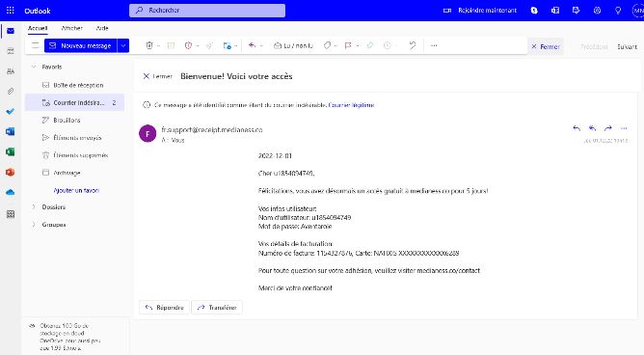Click Fermer next to message subject
The width and height of the screenshot is (644, 355).
[x=157, y=76]
